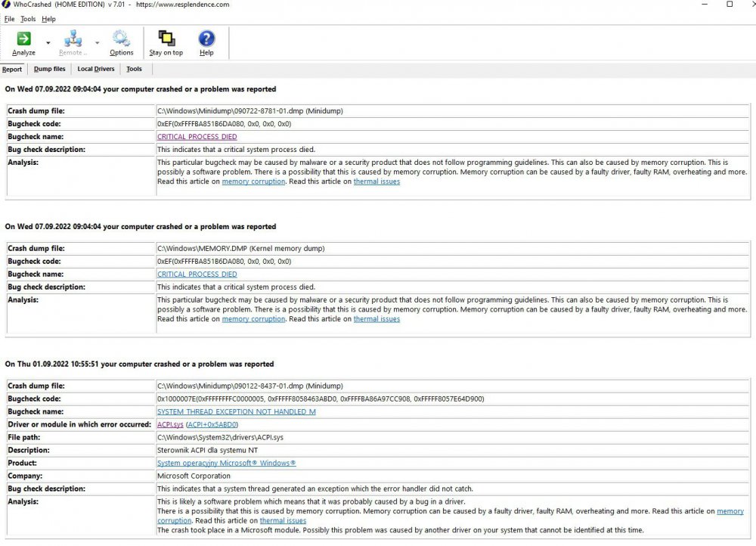Switch to the Local Drivers tab
This screenshot has width=756, height=546.
click(x=96, y=69)
